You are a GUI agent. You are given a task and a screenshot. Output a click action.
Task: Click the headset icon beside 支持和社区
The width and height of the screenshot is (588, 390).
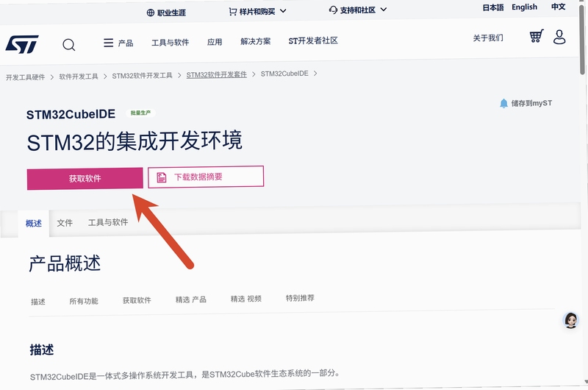333,10
